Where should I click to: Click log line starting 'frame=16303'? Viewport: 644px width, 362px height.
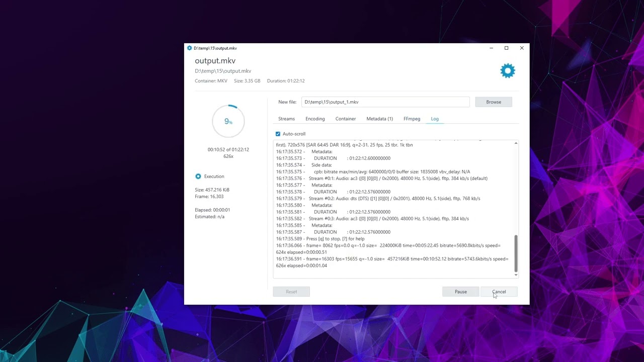coord(392,262)
